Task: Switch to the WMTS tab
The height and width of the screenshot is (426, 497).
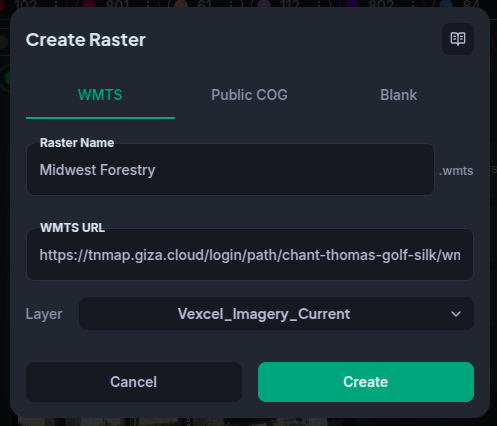Action: pos(100,95)
